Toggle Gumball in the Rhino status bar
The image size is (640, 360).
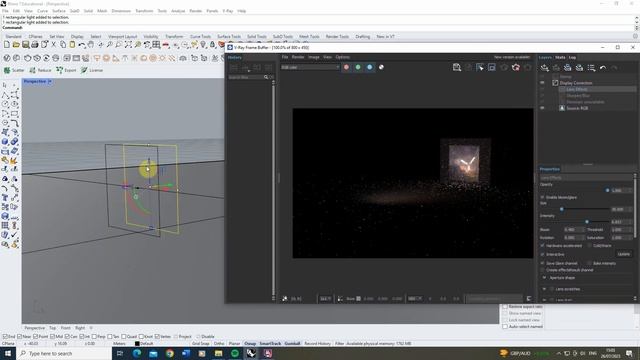(x=292, y=344)
